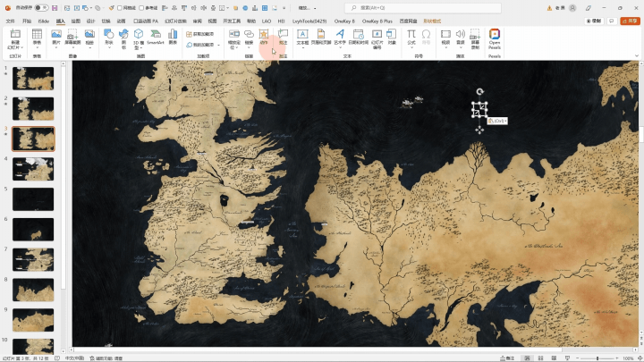Click the Screen Recording (屏幕录制) icon
Viewport: 644px width, 362px height.
[473, 36]
